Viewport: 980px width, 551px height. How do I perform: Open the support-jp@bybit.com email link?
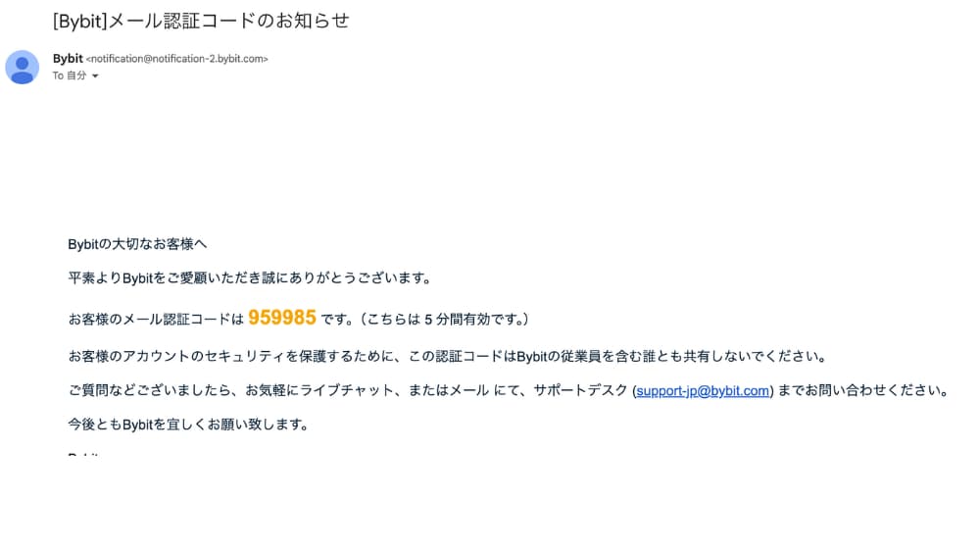pos(703,391)
